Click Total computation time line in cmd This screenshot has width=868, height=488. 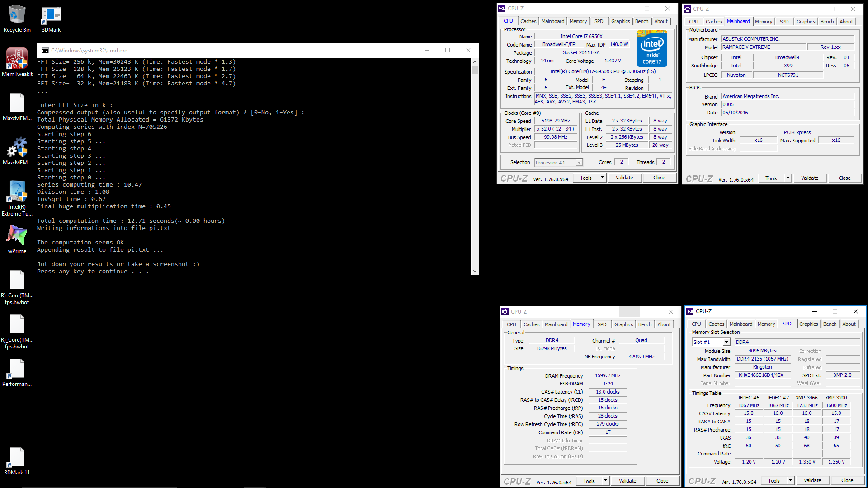coord(131,221)
